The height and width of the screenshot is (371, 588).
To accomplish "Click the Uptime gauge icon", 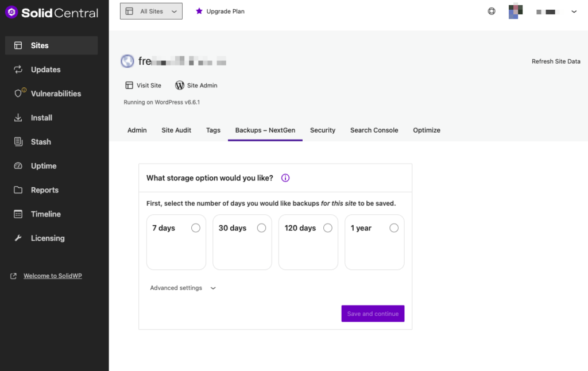I will pyautogui.click(x=18, y=166).
